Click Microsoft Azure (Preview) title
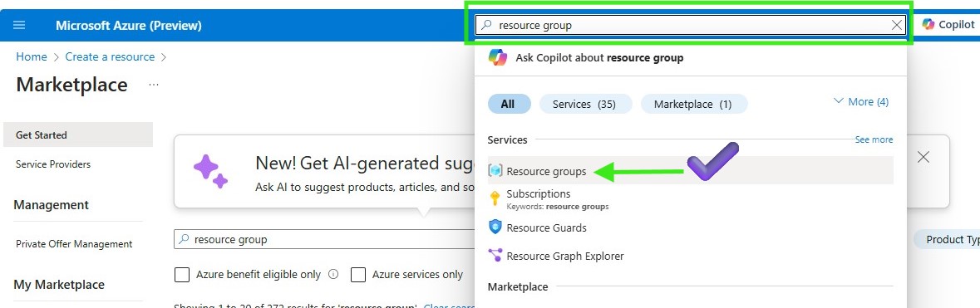 pos(129,26)
